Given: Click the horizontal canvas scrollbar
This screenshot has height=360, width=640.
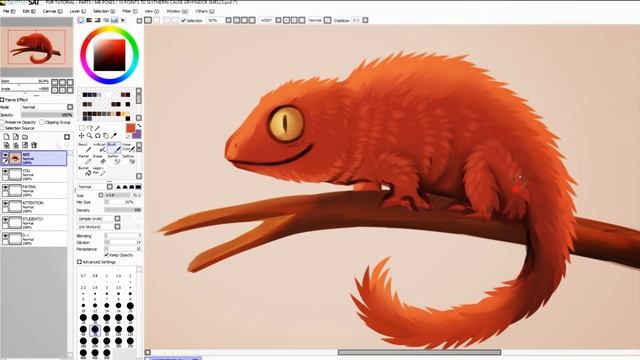Looking at the screenshot, I should coord(419,352).
